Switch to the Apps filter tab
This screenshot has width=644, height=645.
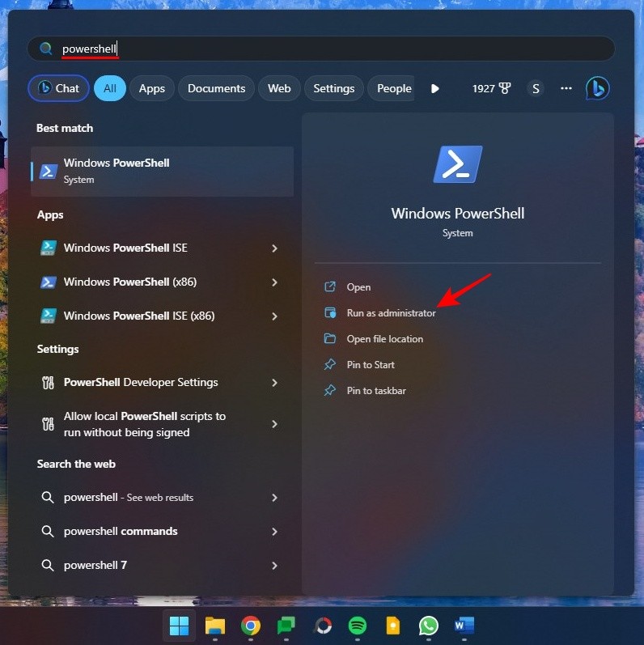point(151,88)
